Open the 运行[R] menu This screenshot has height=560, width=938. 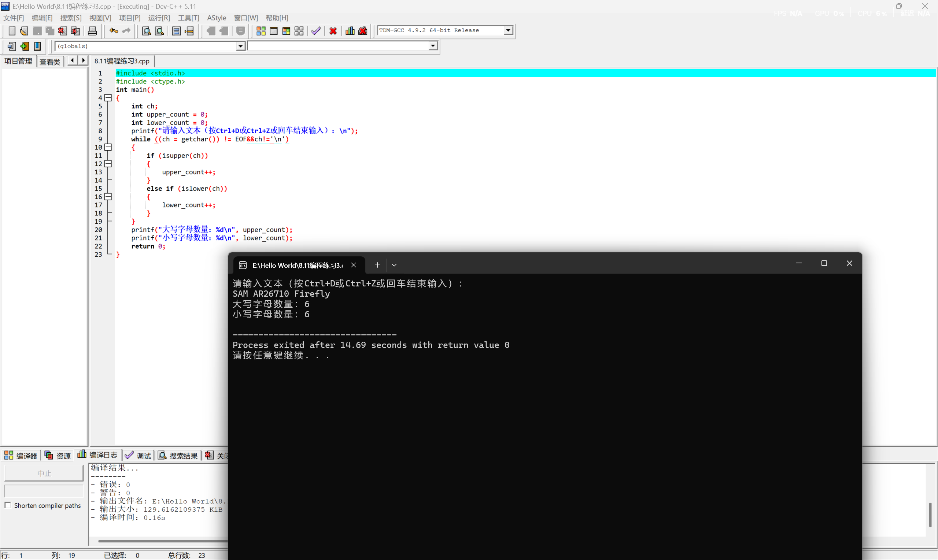159,18
